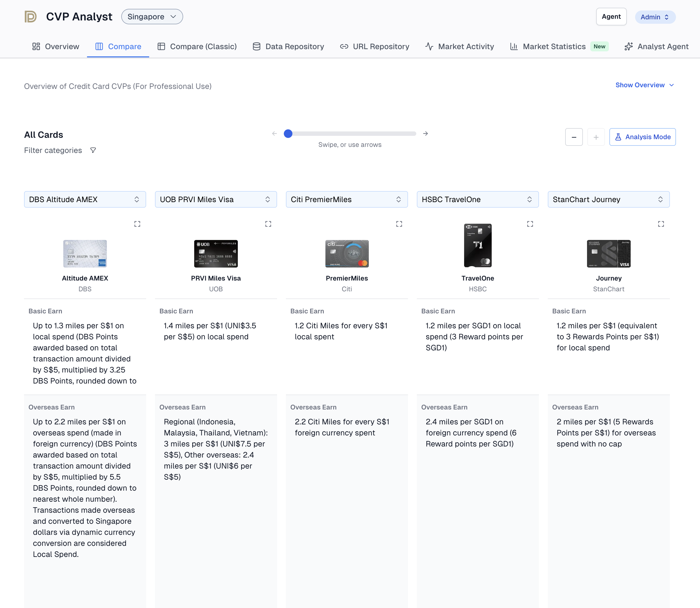Click the right arrow of the card slider
Screen dimensions: 700x608
[x=425, y=134]
